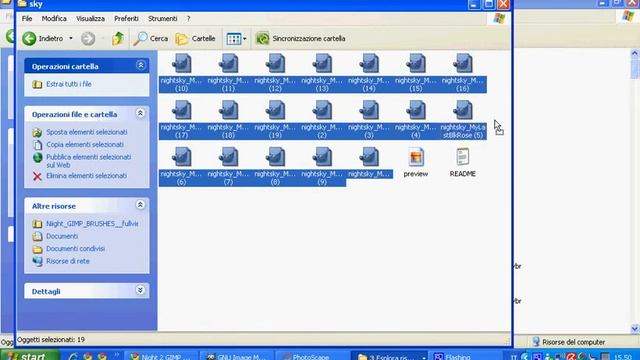Switch to GNU Image M... taskbar button
The height and width of the screenshot is (360, 640).
coord(236,356)
